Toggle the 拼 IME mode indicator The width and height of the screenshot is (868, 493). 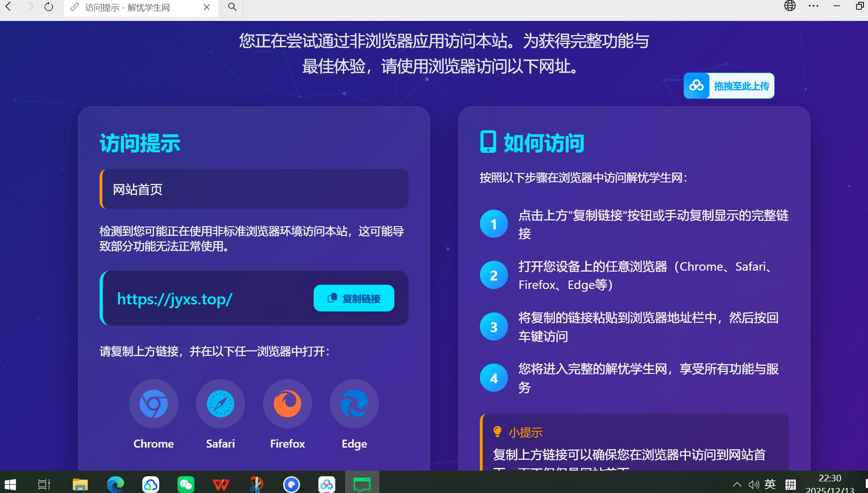[791, 484]
